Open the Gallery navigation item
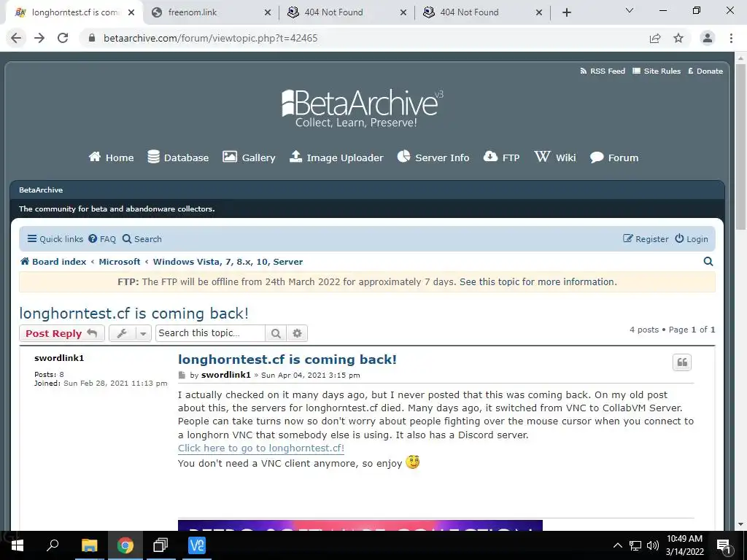Image resolution: width=747 pixels, height=560 pixels. coord(249,157)
